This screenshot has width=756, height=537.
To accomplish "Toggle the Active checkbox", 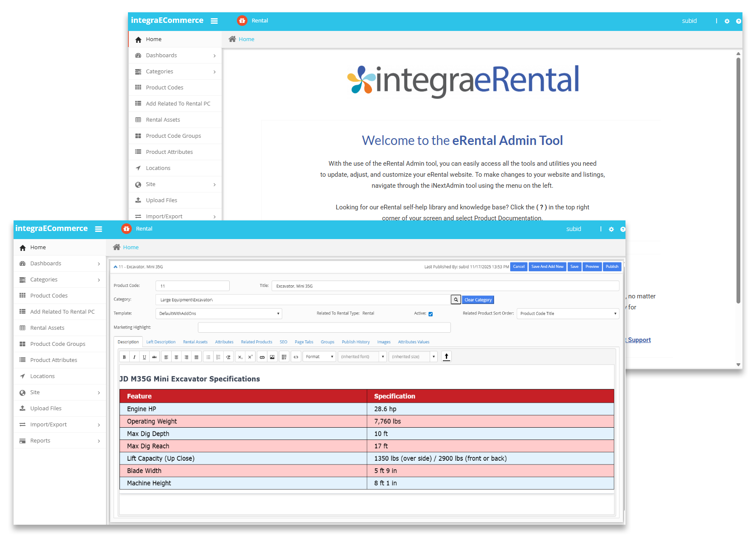I will [431, 314].
